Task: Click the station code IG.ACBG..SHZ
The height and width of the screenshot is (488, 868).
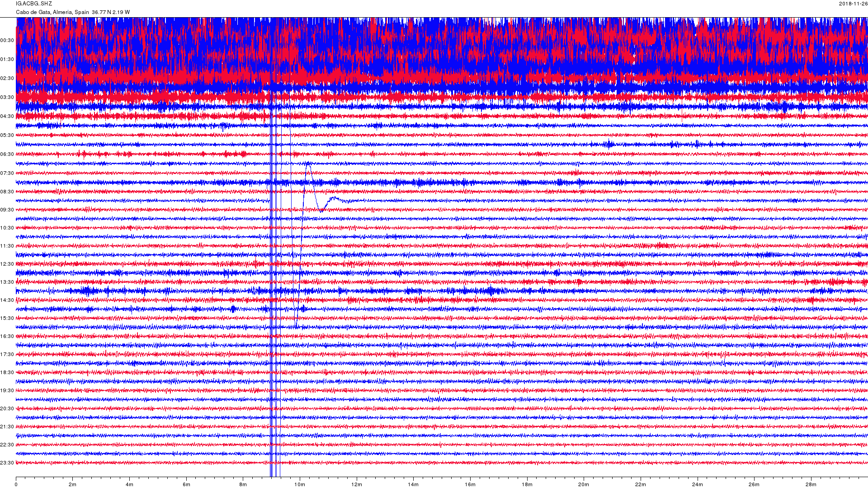Action: point(34,4)
